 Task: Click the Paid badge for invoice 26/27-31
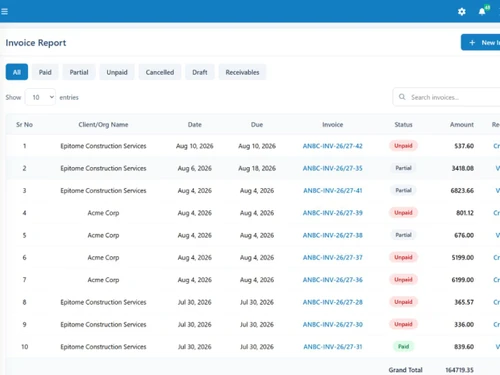(x=403, y=347)
